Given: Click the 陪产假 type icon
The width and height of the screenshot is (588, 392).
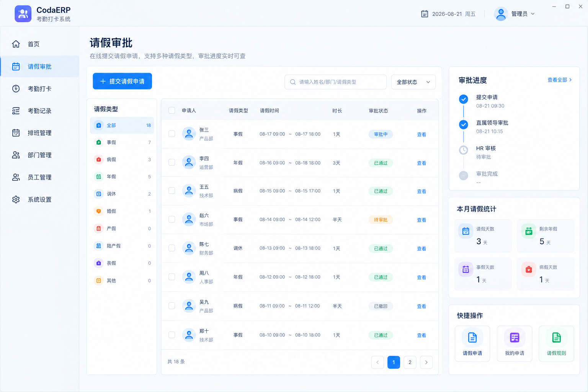Looking at the screenshot, I should 99,246.
